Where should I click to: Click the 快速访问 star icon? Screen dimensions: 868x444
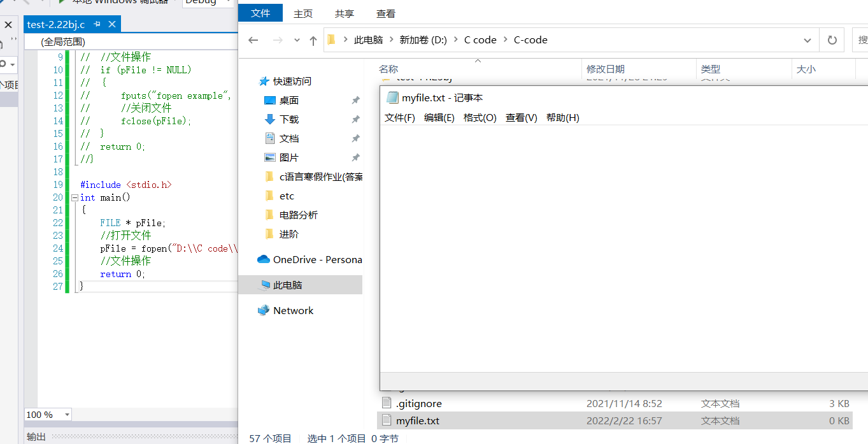[264, 81]
